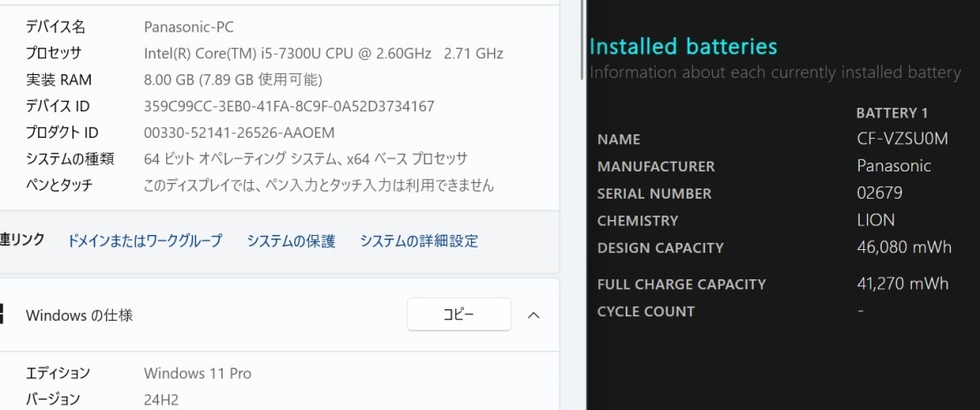This screenshot has height=410, width=980.
Task: Click the Windows の仕様 heading
Action: click(80, 315)
